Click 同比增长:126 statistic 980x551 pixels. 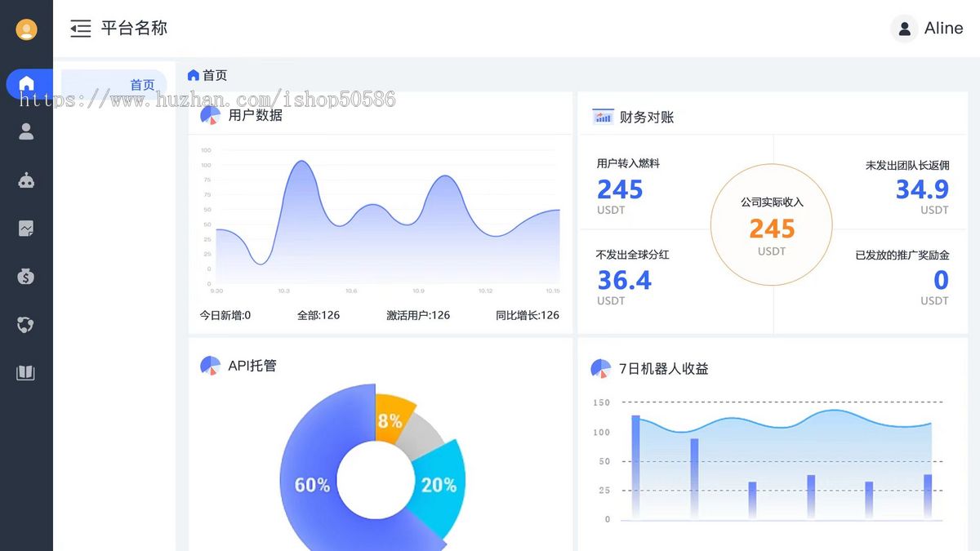point(528,315)
